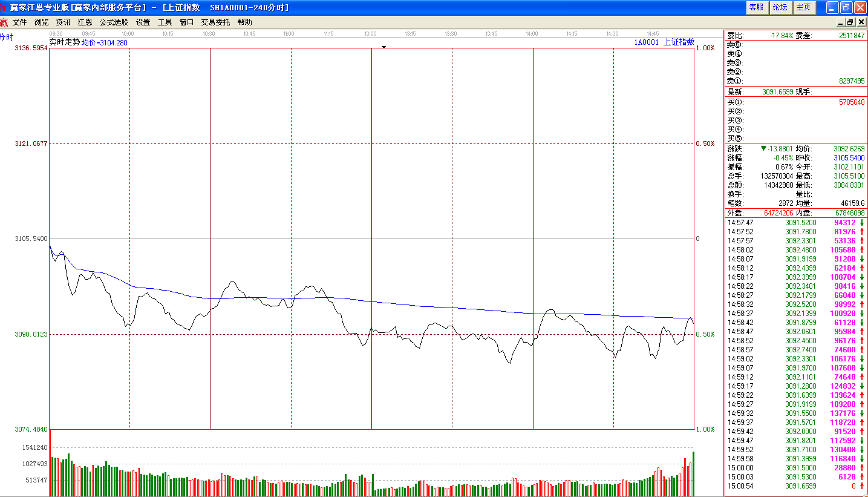Click the blue 均价=3104.280 label
This screenshot has height=497, width=868.
[x=105, y=43]
